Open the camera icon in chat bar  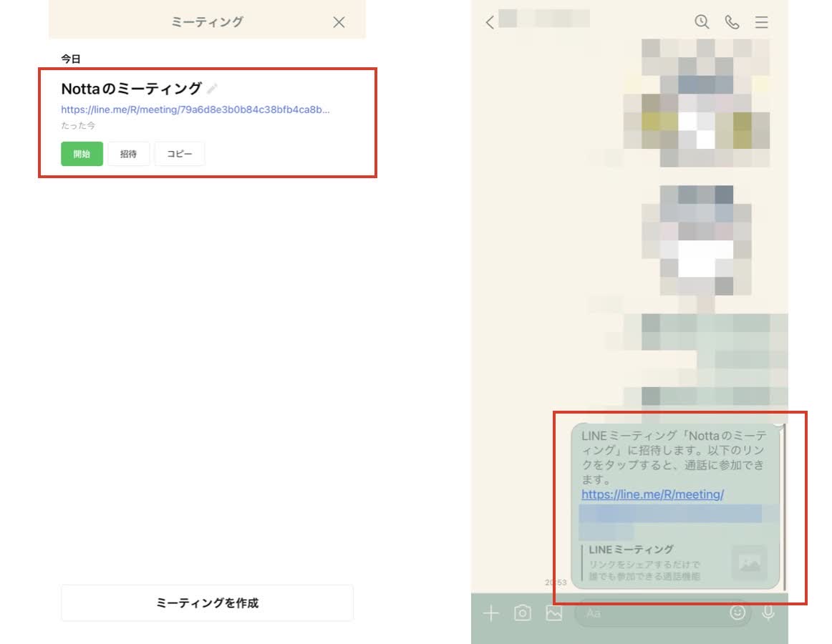(522, 613)
